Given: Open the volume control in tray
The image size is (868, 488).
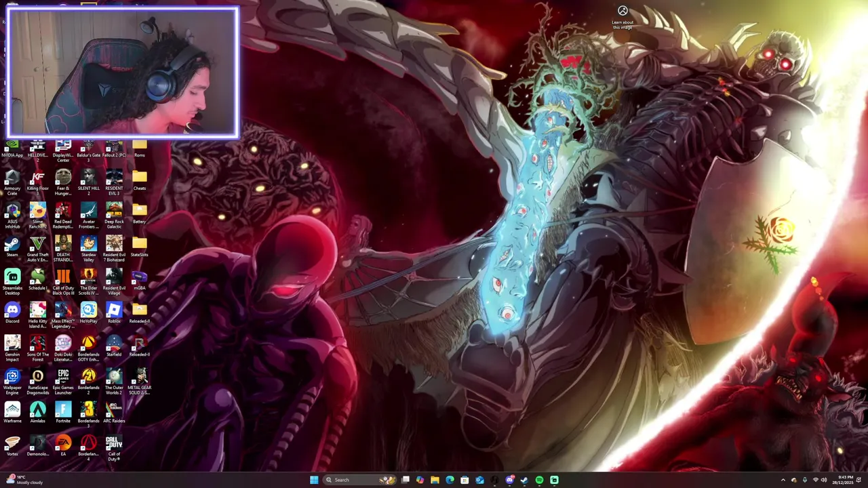Looking at the screenshot, I should (x=824, y=480).
